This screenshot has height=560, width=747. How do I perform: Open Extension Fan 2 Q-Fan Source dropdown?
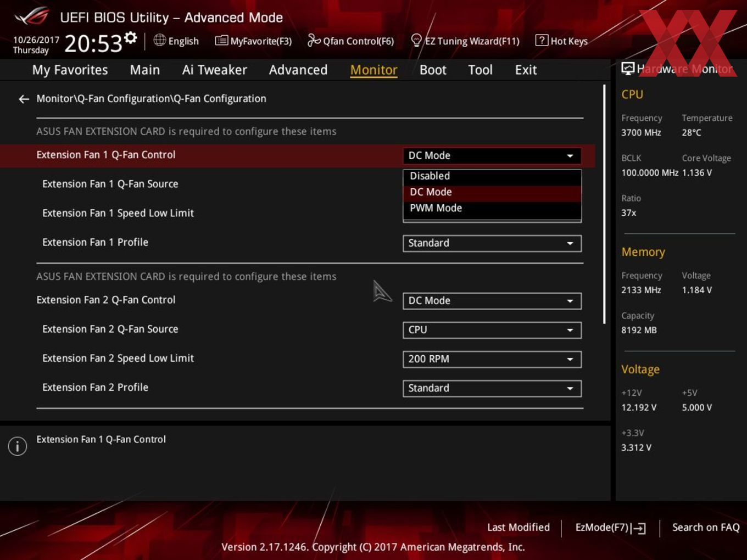[492, 330]
